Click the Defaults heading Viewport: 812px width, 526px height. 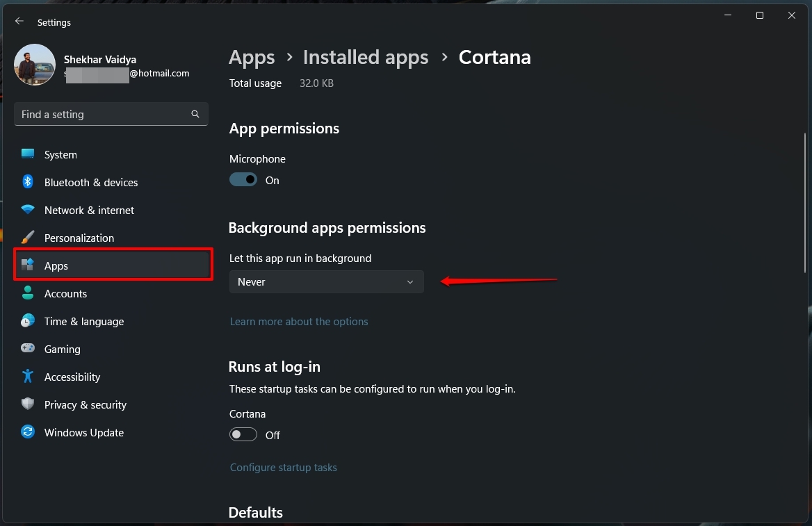pyautogui.click(x=256, y=513)
